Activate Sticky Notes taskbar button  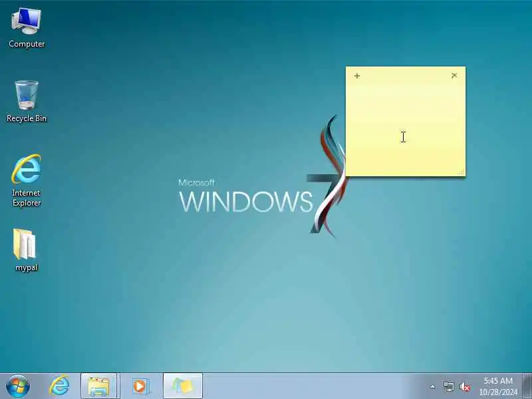pos(182,386)
